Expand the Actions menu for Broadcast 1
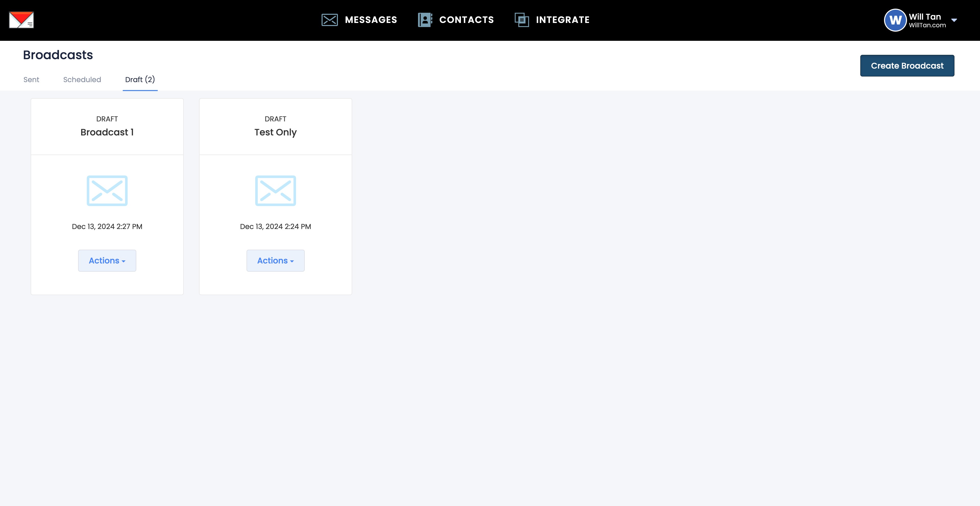980x506 pixels. [107, 260]
